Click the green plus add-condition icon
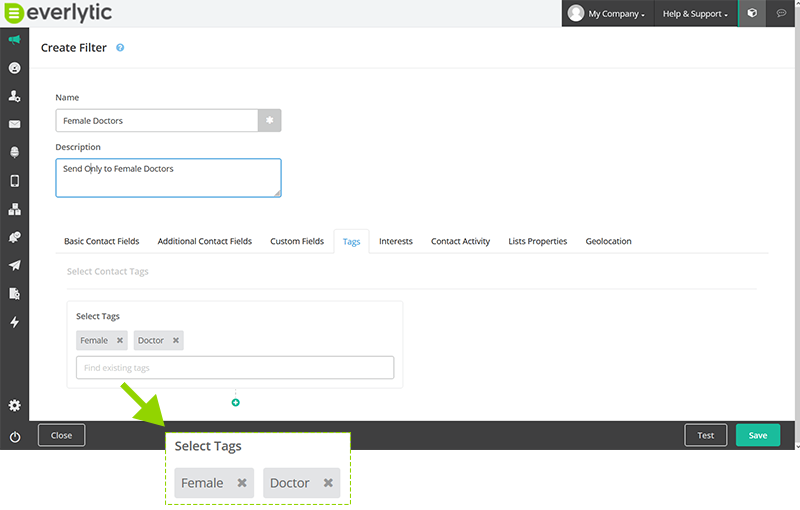The width and height of the screenshot is (800, 510). 235,402
